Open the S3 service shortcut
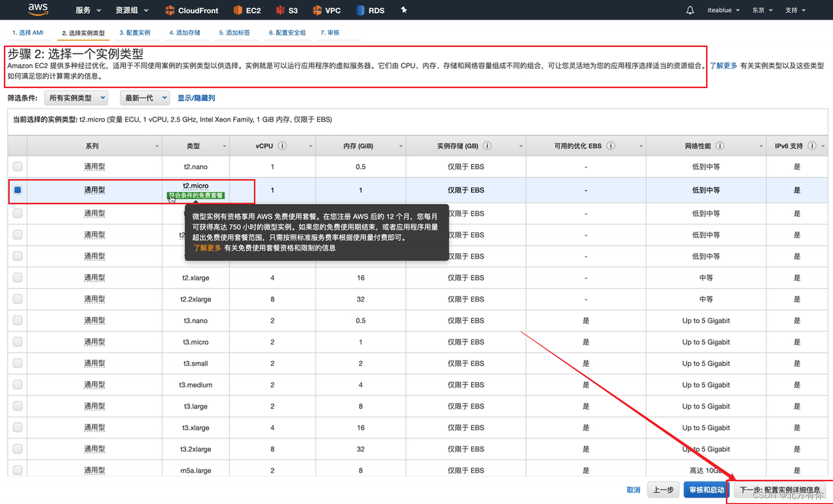 coord(287,10)
